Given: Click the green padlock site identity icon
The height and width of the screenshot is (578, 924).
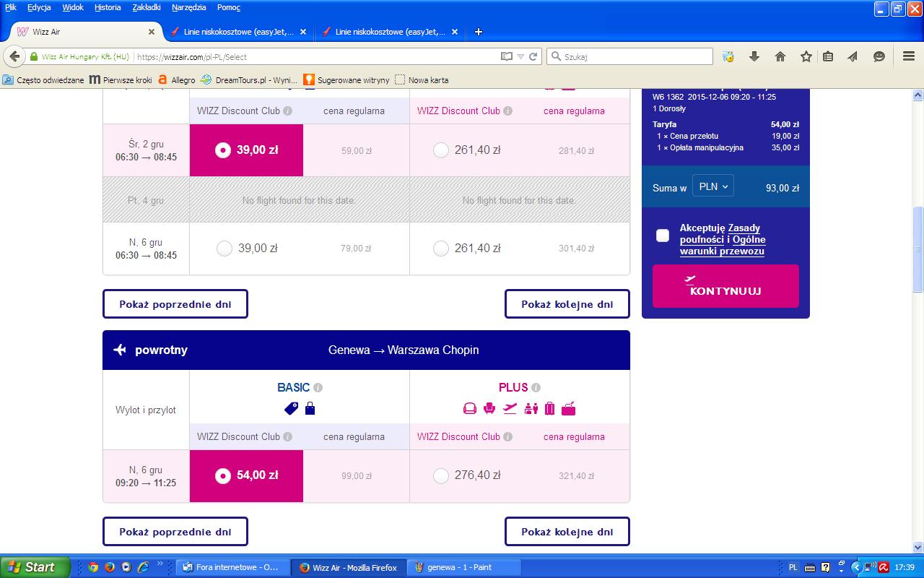Looking at the screenshot, I should [x=33, y=56].
